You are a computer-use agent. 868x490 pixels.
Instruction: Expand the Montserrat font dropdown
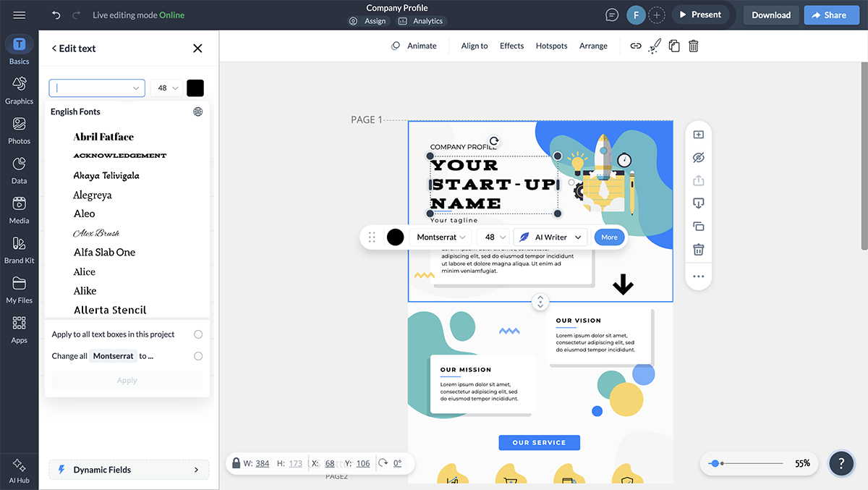(441, 237)
